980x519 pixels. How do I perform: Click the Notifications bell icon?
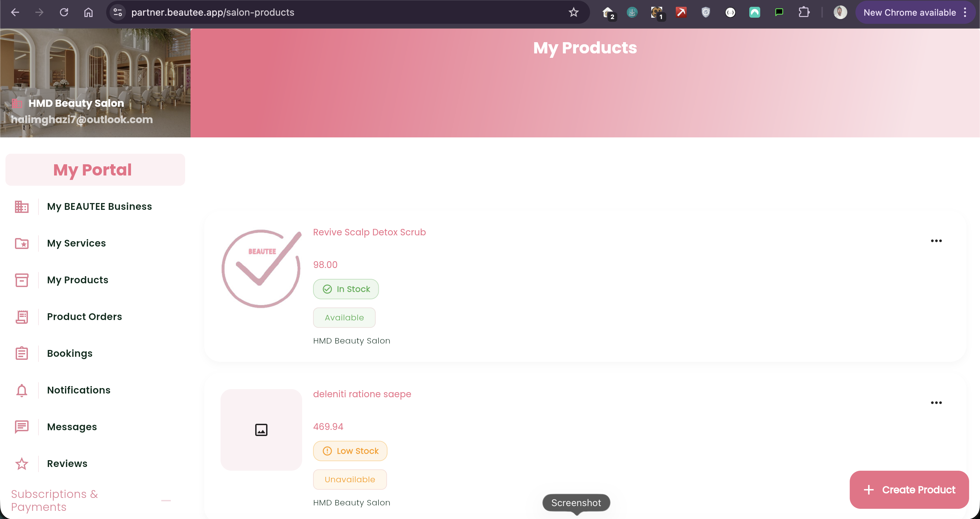pos(22,390)
